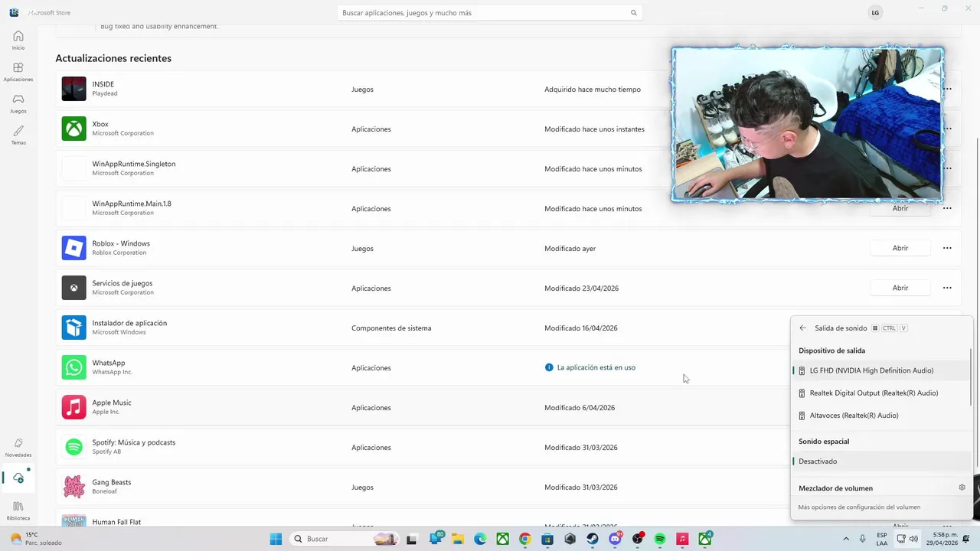Click the WhatsApp app icon

[74, 367]
